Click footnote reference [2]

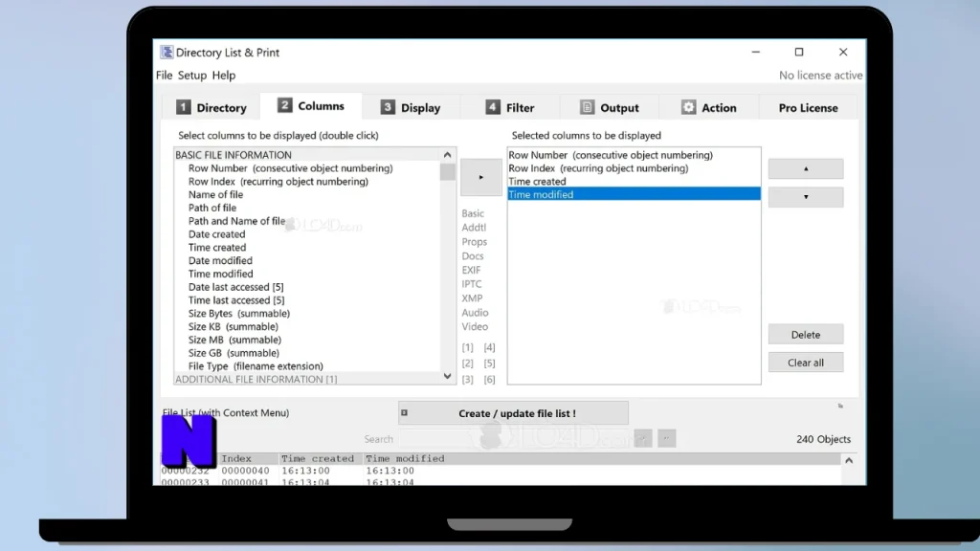pos(467,364)
